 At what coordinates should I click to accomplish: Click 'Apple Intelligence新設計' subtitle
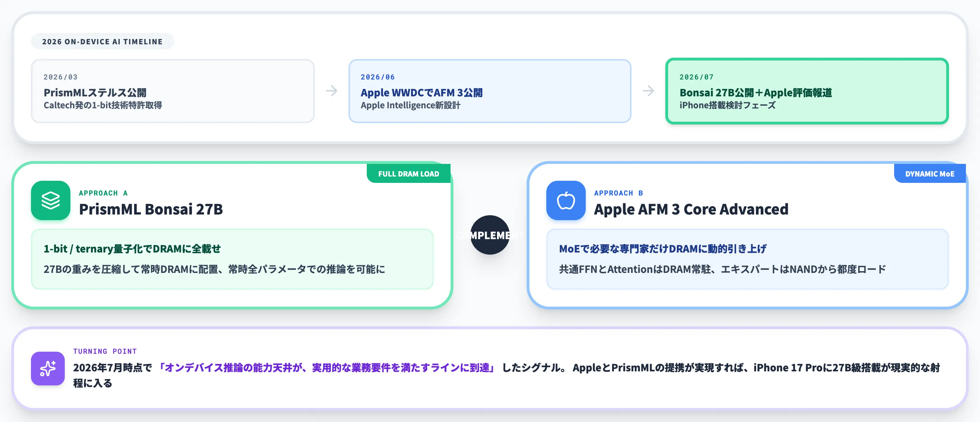[x=410, y=105]
